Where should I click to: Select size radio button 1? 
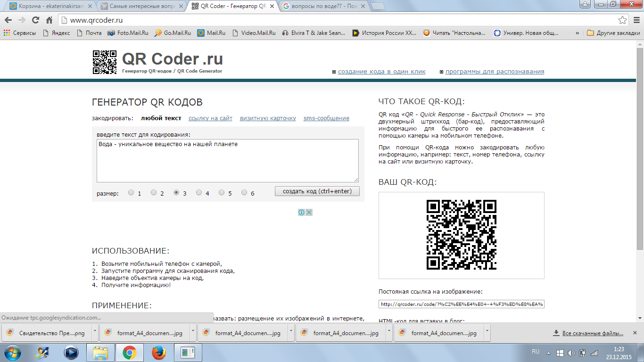(x=131, y=193)
